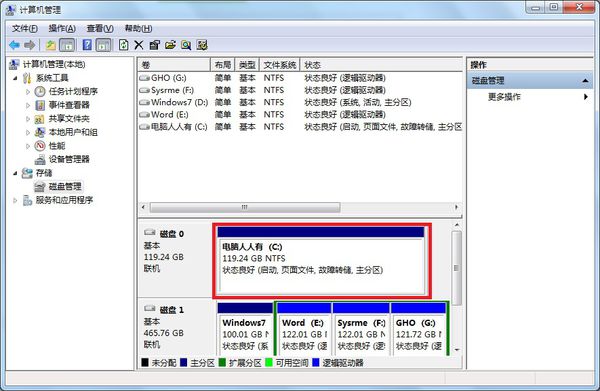Select the Windows7 (D:) volume row
Image resolution: width=600 pixels, height=391 pixels.
pos(300,103)
